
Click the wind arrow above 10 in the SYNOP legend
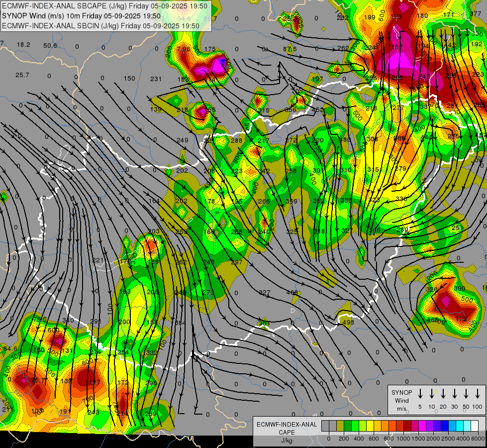pos(431,394)
